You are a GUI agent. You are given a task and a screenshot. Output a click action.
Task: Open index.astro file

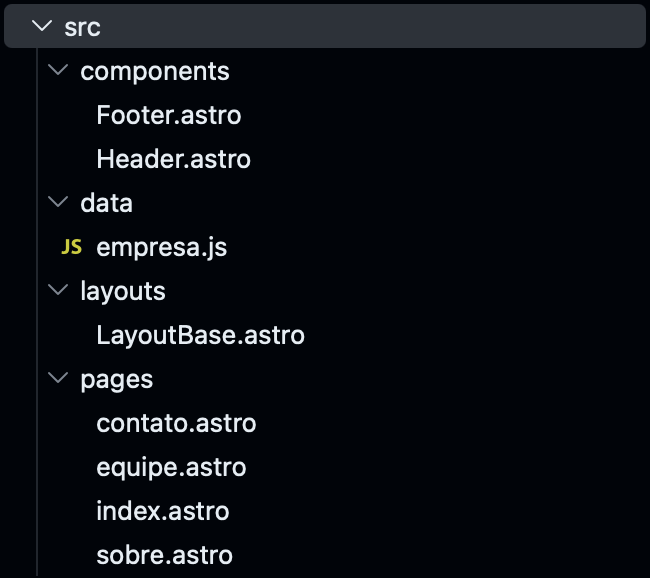[163, 511]
